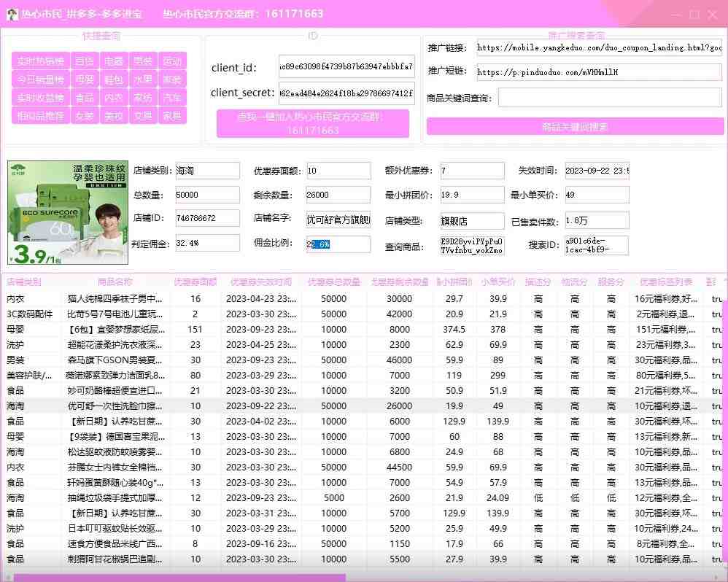
Task: Select the 美妆 category button
Action: click(115, 115)
